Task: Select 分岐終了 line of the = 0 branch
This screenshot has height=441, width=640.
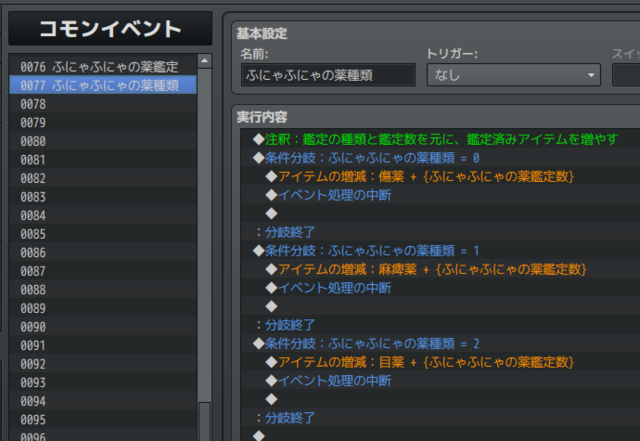Action: coord(440,232)
